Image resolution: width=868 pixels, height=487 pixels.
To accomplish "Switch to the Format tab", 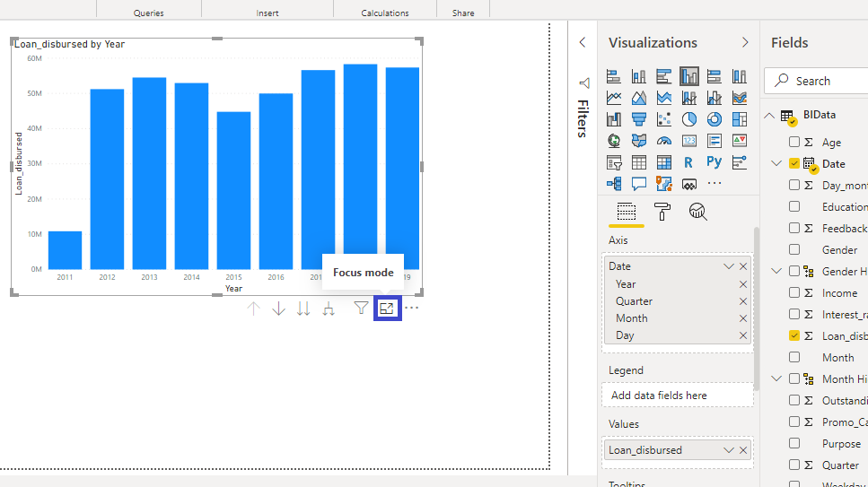I will [x=662, y=212].
